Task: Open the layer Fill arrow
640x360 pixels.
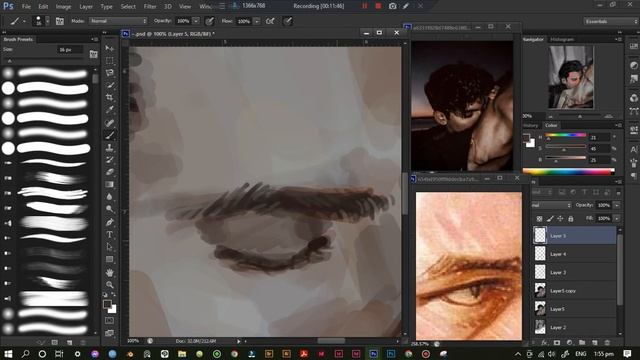Action: pos(617,219)
